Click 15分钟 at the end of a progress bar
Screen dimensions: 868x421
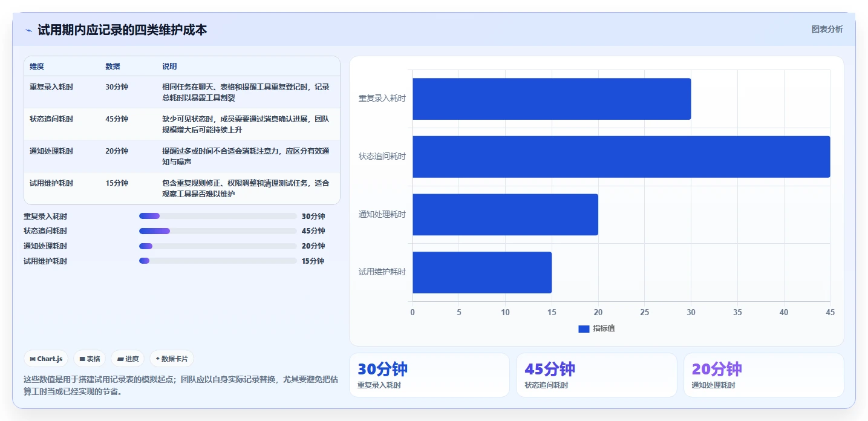pos(313,261)
